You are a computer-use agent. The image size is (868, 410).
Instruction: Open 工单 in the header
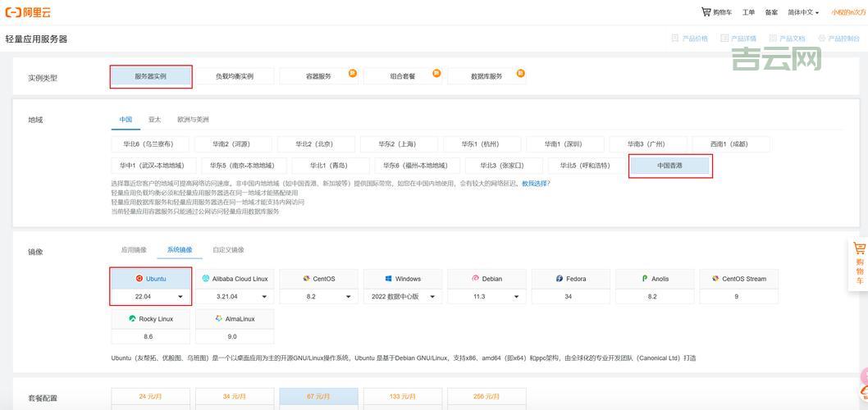click(x=748, y=12)
